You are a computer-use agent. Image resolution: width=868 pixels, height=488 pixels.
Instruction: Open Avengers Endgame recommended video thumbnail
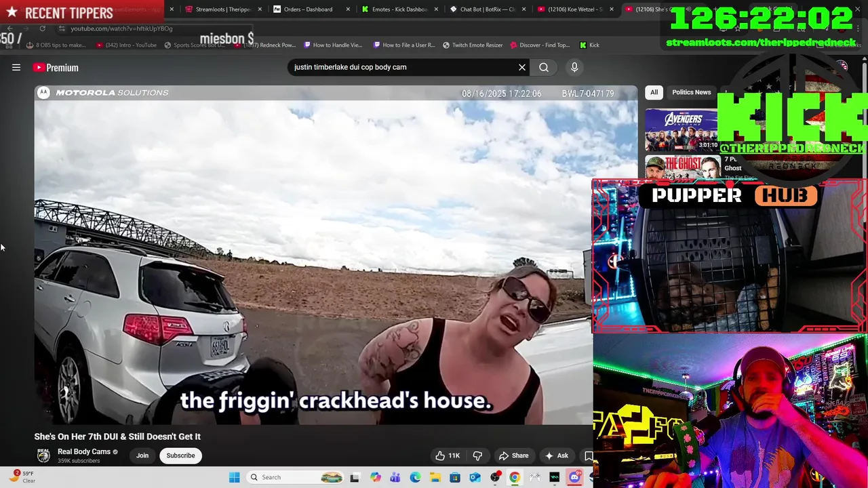(681, 129)
